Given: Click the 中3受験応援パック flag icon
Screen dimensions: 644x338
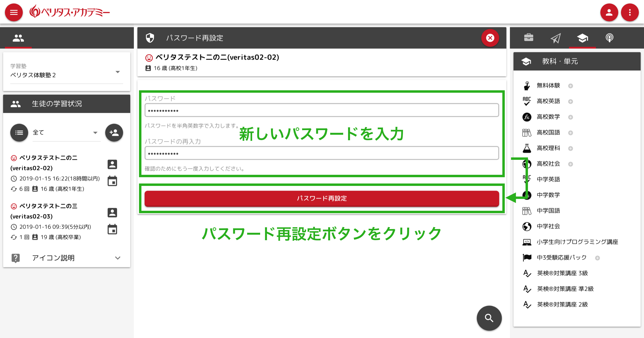Looking at the screenshot, I should [x=527, y=258].
